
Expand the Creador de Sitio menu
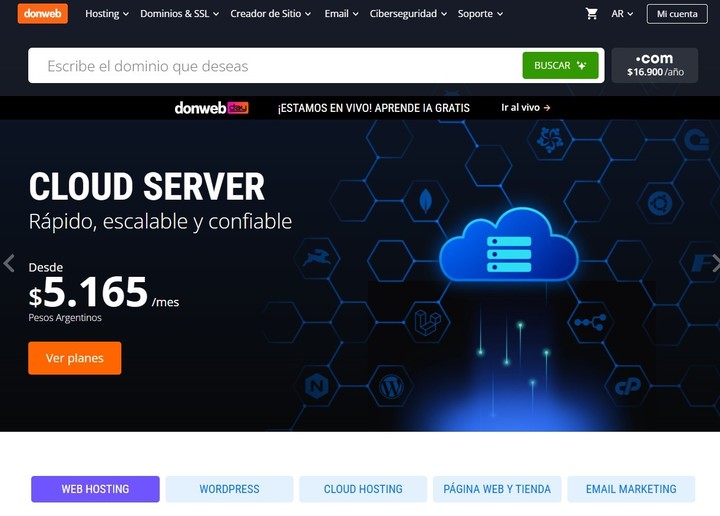pyautogui.click(x=270, y=14)
